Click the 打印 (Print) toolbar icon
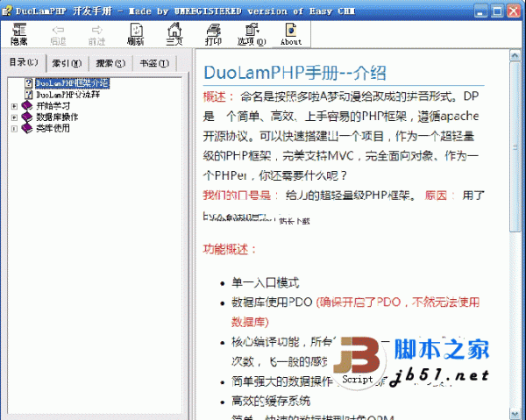 point(213,34)
